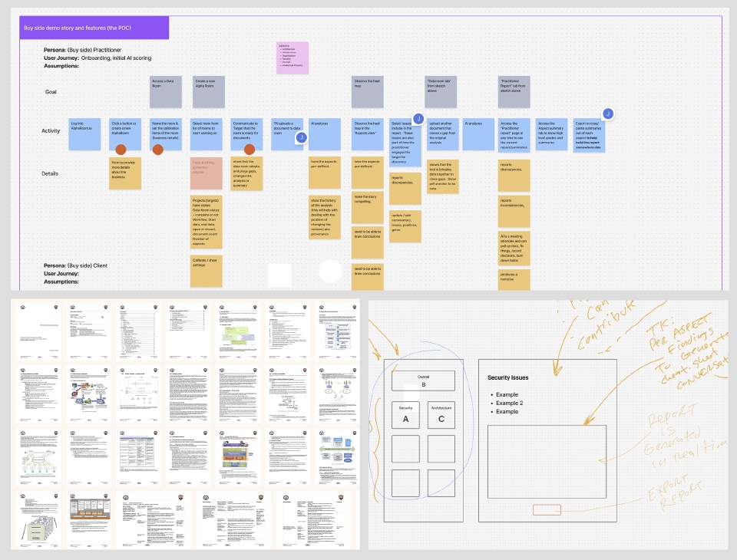Select the gray 'Practitioner Report tab' goal note

514,92
